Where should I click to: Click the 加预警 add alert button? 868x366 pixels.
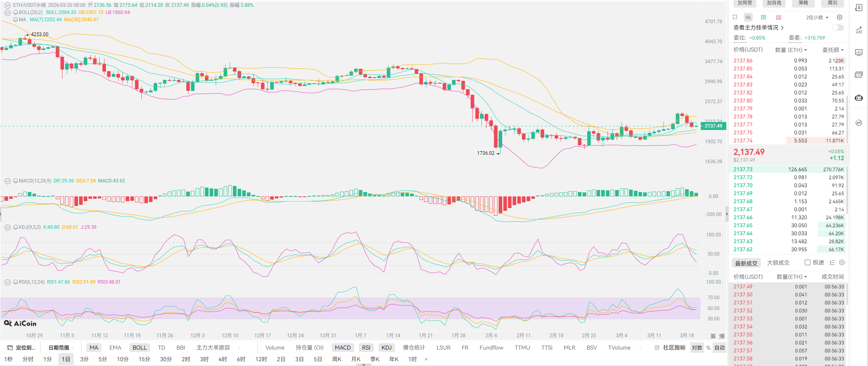coord(745,3)
